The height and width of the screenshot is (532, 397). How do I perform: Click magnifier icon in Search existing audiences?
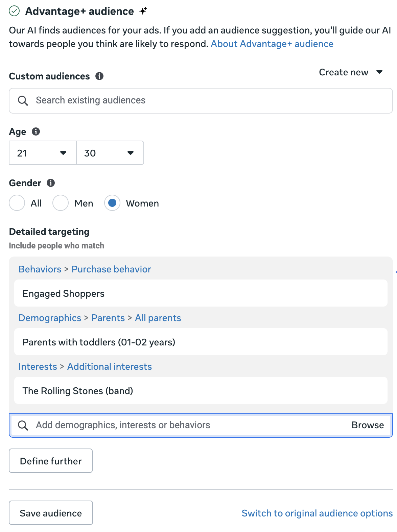coord(23,101)
